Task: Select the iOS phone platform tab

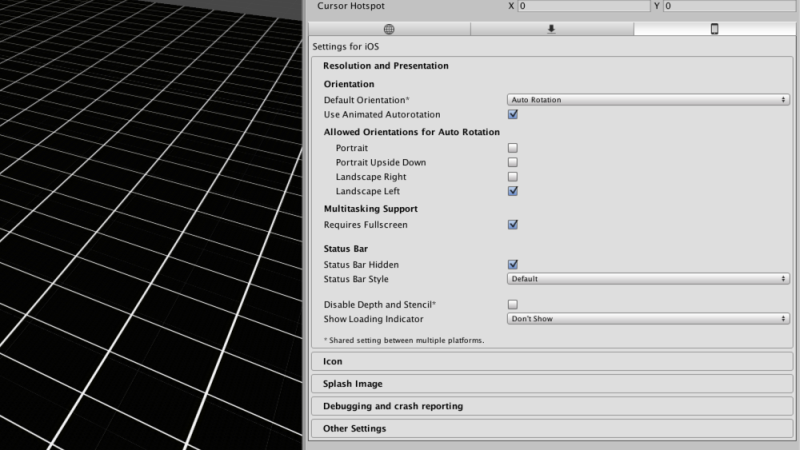Action: pyautogui.click(x=714, y=29)
